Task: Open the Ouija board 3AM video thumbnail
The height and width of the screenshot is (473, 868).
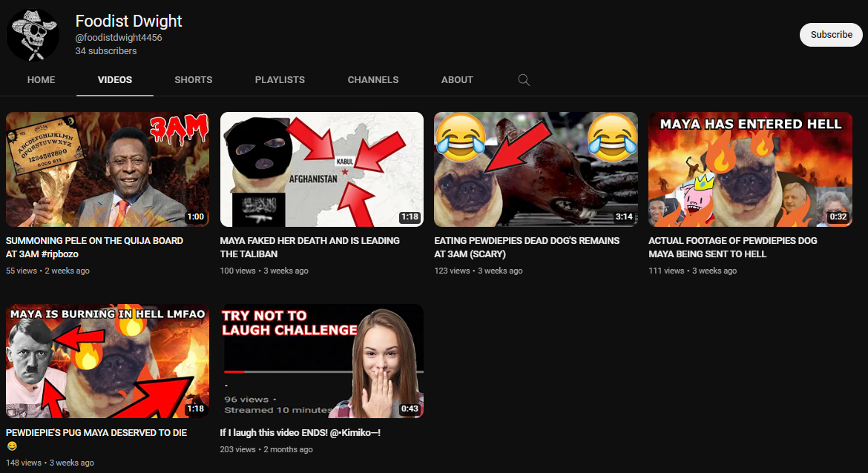Action: pyautogui.click(x=108, y=169)
